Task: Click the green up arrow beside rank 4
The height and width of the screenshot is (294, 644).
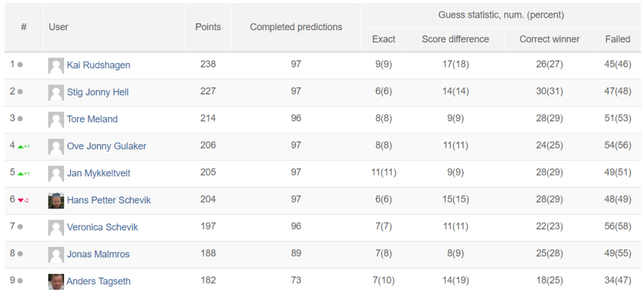Action: click(x=21, y=147)
